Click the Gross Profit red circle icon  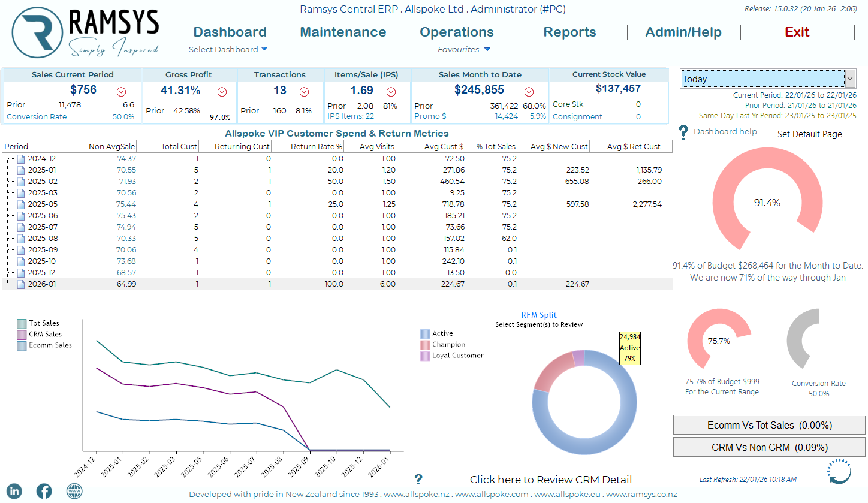pyautogui.click(x=222, y=92)
